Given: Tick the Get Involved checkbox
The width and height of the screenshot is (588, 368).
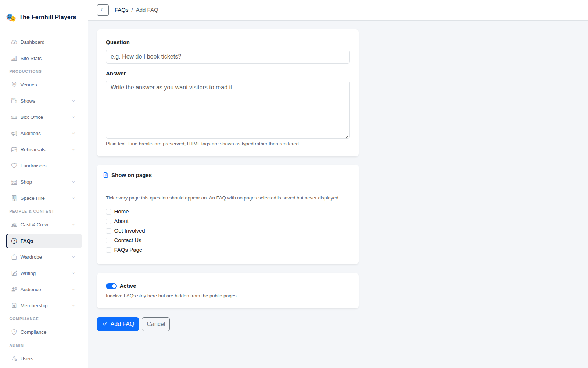Looking at the screenshot, I should [108, 231].
